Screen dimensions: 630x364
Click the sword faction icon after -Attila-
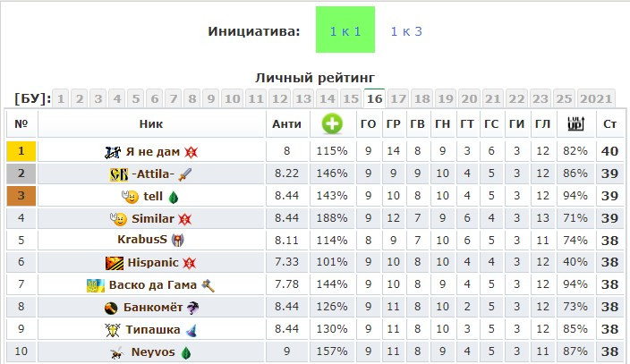click(x=185, y=174)
